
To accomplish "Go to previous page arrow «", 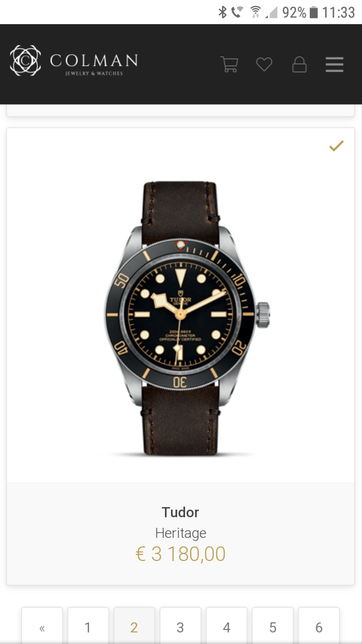I will (42, 626).
